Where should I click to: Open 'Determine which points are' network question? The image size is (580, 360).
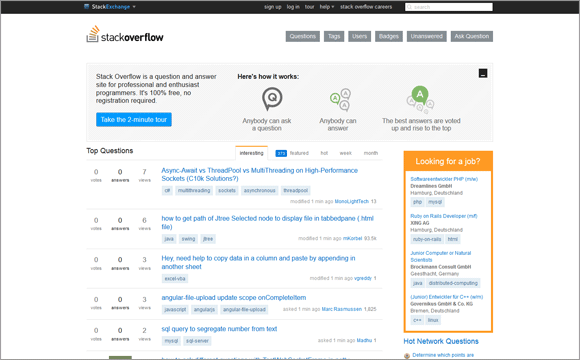443,355
